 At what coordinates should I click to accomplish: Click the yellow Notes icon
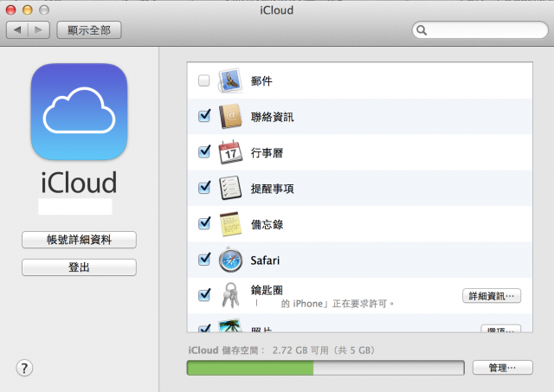pos(230,224)
